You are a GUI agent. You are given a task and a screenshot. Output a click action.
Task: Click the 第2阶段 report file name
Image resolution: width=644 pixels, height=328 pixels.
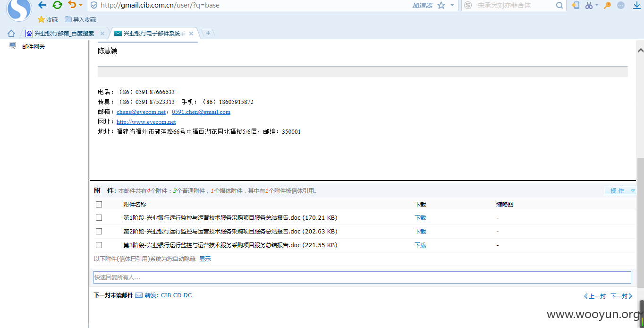[x=230, y=232]
